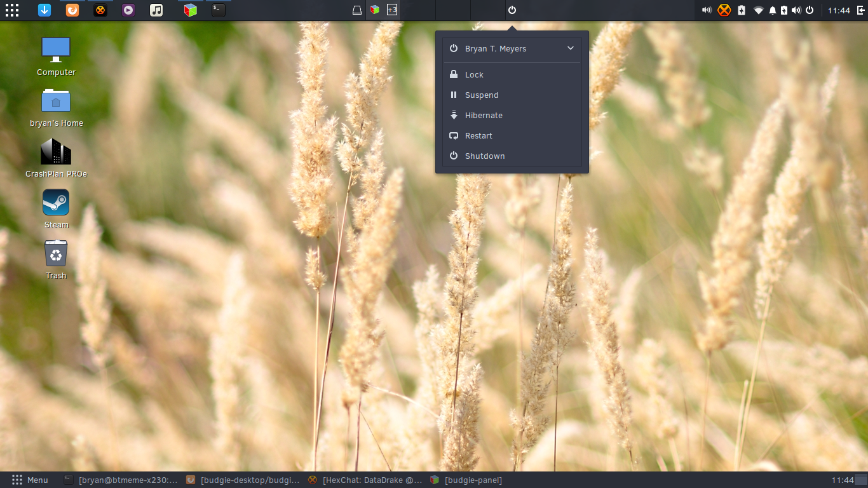Open the Trash desktop icon

coord(56,259)
